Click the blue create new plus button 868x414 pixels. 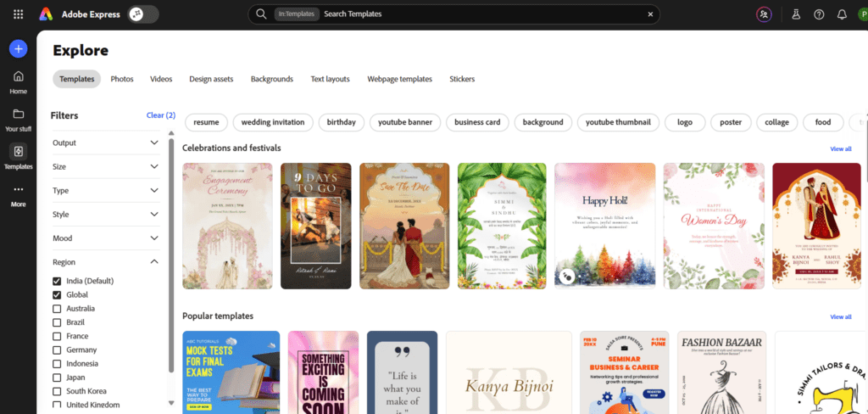(x=18, y=49)
